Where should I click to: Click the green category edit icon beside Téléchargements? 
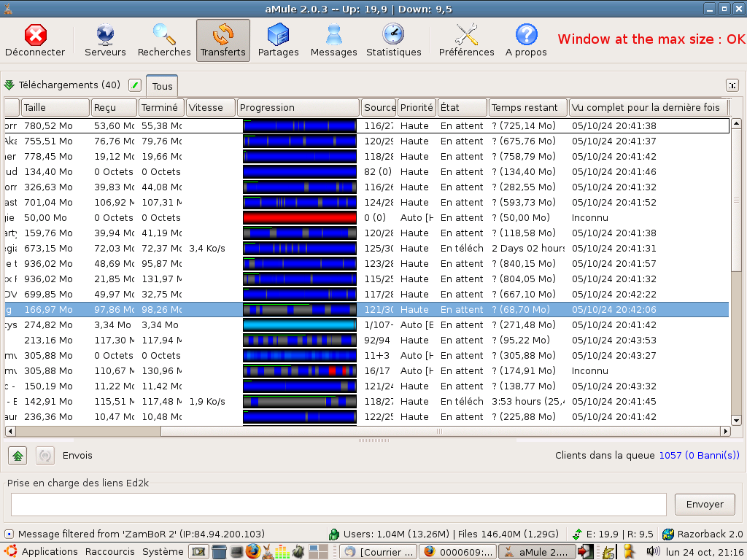point(134,85)
